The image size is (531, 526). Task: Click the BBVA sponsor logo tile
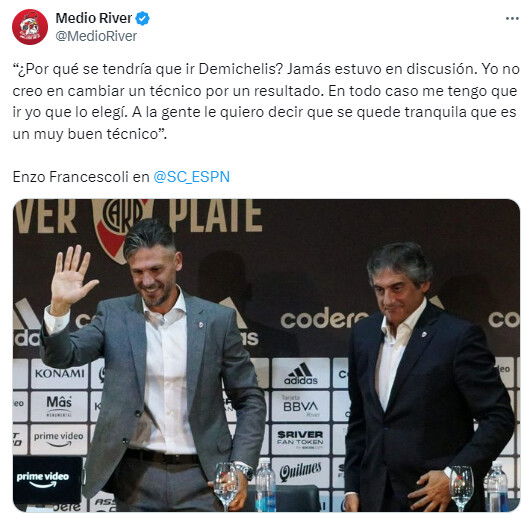(301, 406)
